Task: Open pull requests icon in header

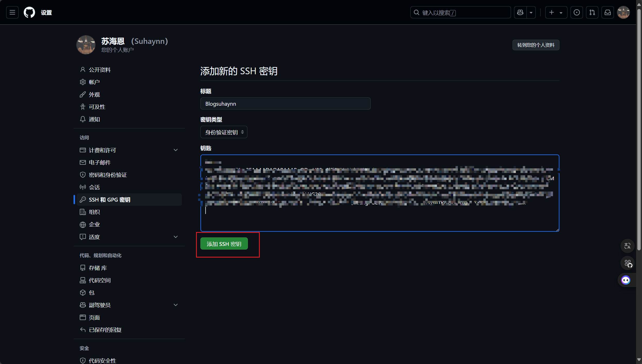Action: pyautogui.click(x=592, y=12)
